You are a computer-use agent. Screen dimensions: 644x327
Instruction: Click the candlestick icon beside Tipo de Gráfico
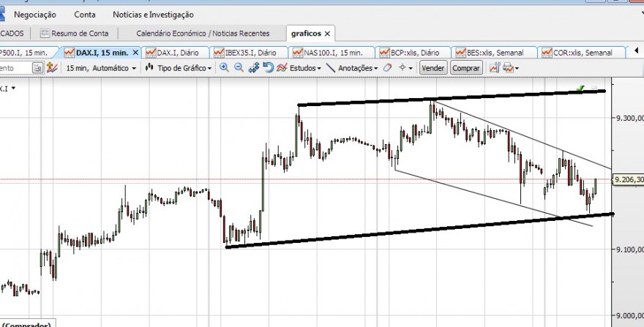pyautogui.click(x=149, y=68)
